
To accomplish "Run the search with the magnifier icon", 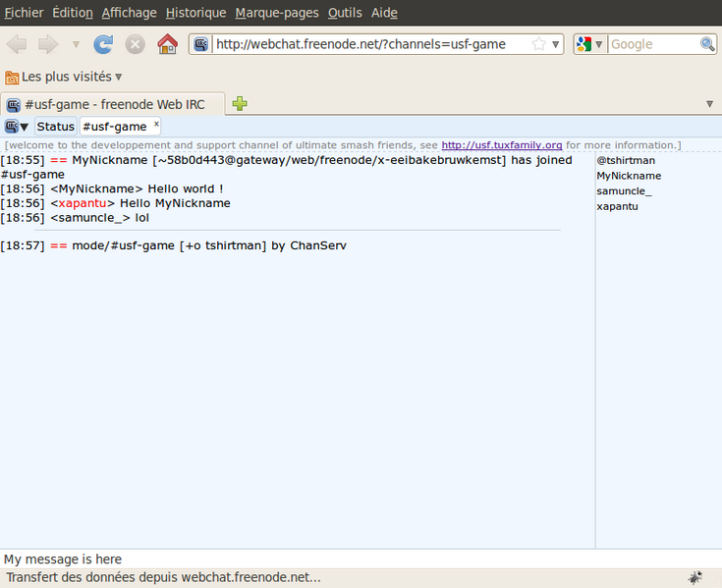I will [x=707, y=44].
